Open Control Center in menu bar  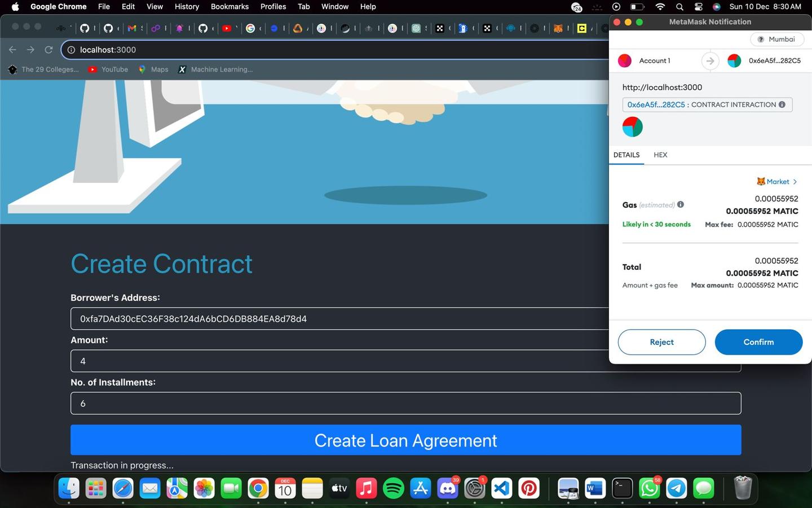tap(698, 7)
